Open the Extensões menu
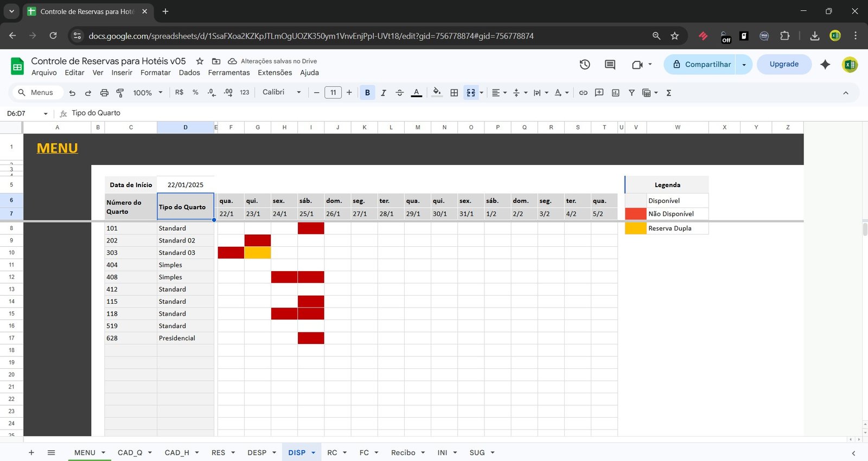The image size is (868, 461). coord(275,73)
